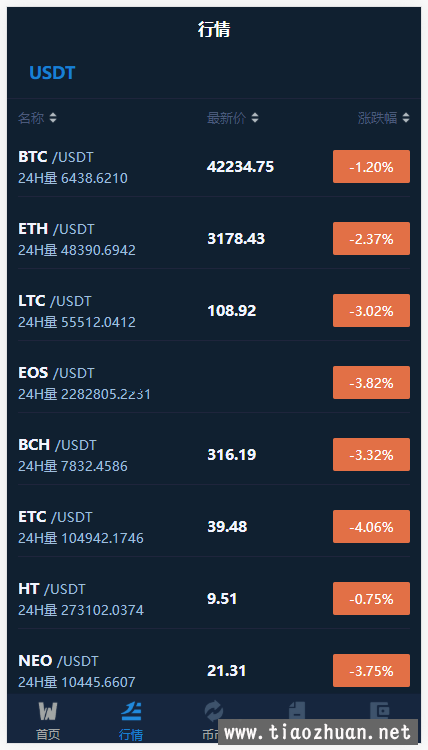
Task: Sort list by 最新价 arrows
Action: [x=255, y=118]
